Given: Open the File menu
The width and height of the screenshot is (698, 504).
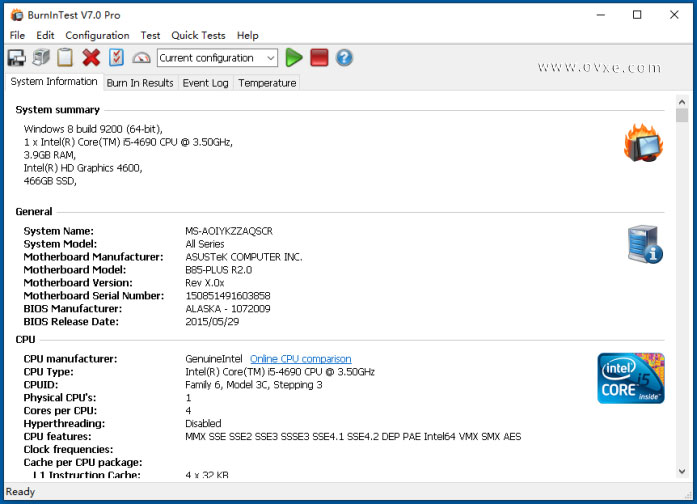Looking at the screenshot, I should click(17, 35).
